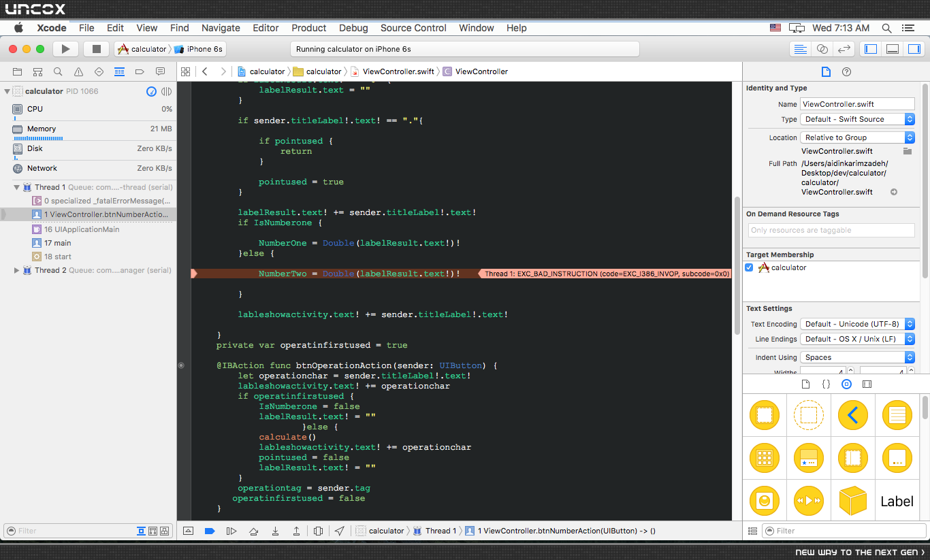Select the ViewController.btnNumberAction stack frame
Image resolution: width=930 pixels, height=560 pixels.
[x=89, y=214]
